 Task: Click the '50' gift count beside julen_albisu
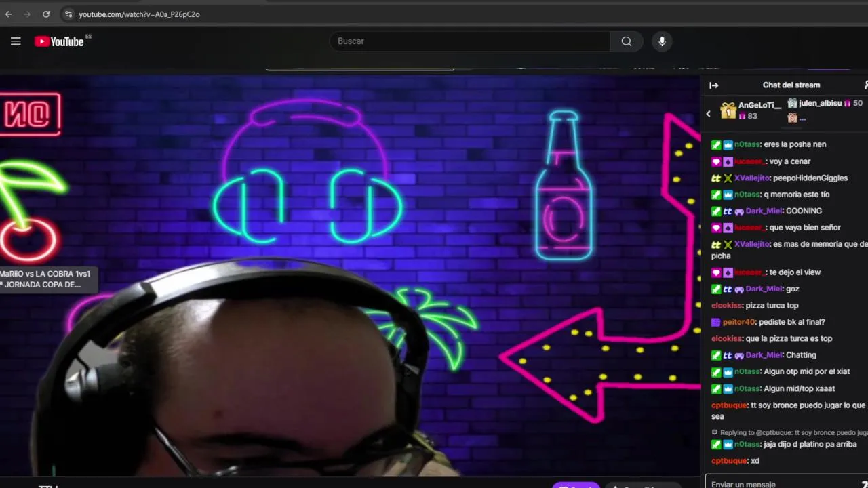click(x=858, y=104)
